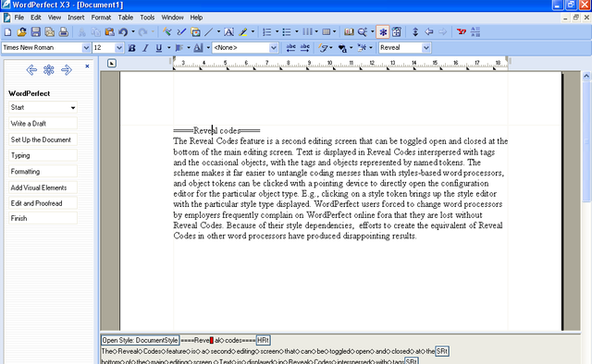Screen dimensions: 592x364
Task: Click the Typing button in sidebar
Action: [x=43, y=155]
